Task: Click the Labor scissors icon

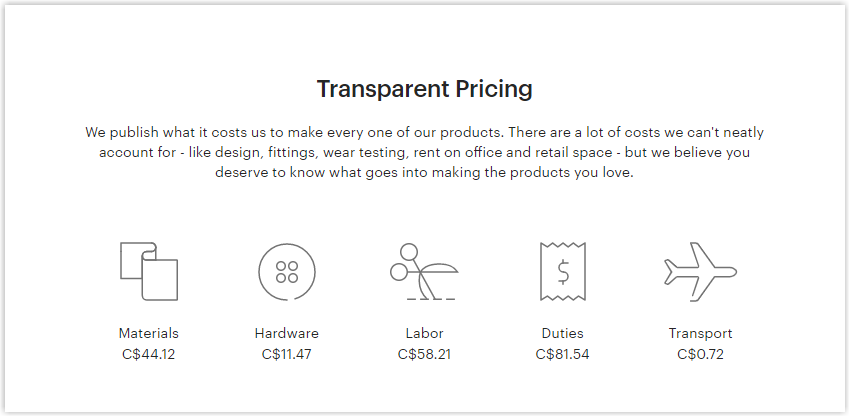Action: tap(424, 271)
